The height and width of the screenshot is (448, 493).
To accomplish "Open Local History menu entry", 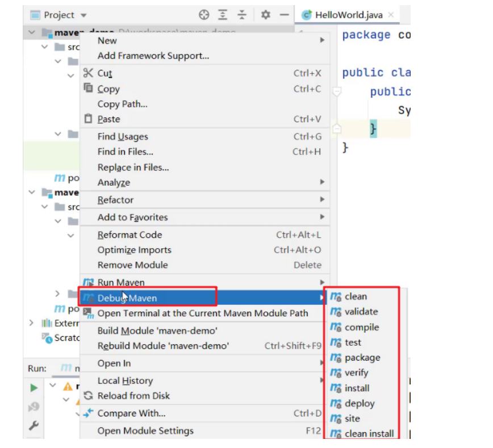I will [x=203, y=381].
